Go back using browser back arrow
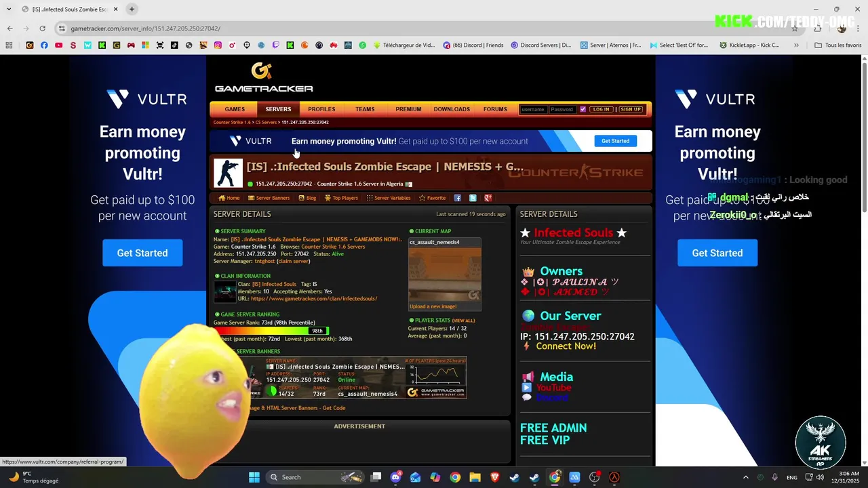This screenshot has width=868, height=488. (9, 28)
